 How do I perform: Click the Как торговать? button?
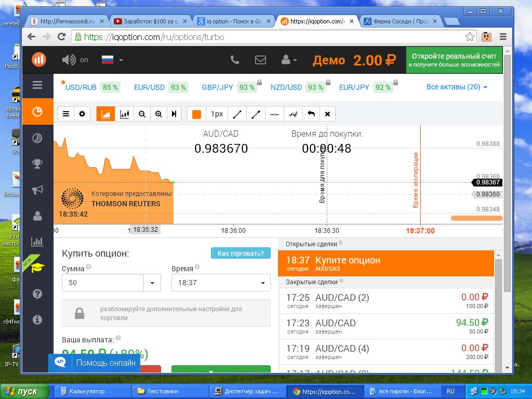241,253
